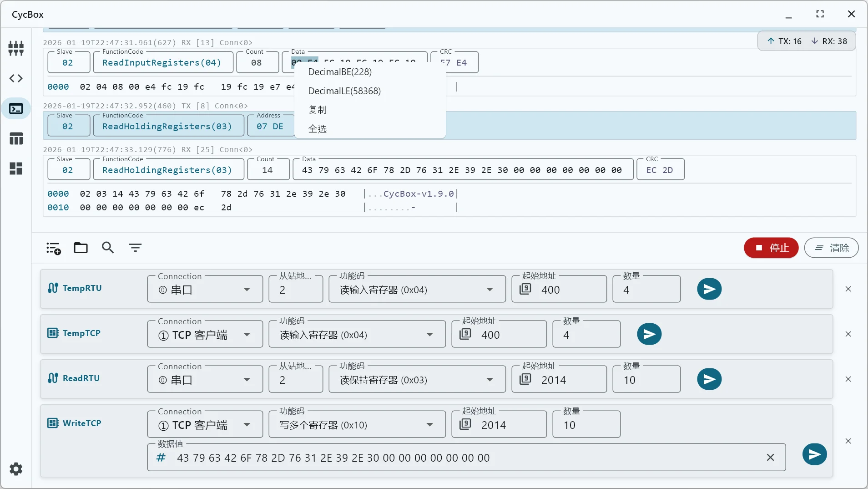Open the settings gear icon
Viewport: 868px width, 489px height.
point(16,469)
